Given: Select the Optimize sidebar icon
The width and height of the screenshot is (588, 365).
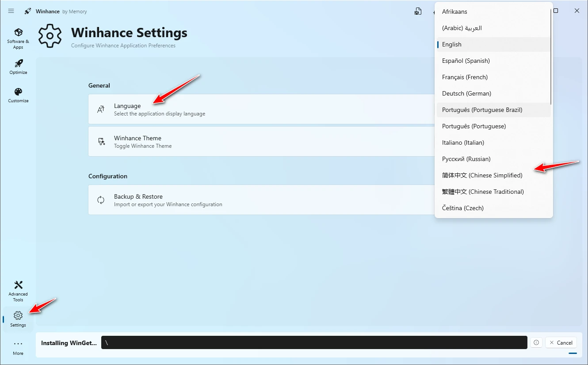Looking at the screenshot, I should point(18,66).
